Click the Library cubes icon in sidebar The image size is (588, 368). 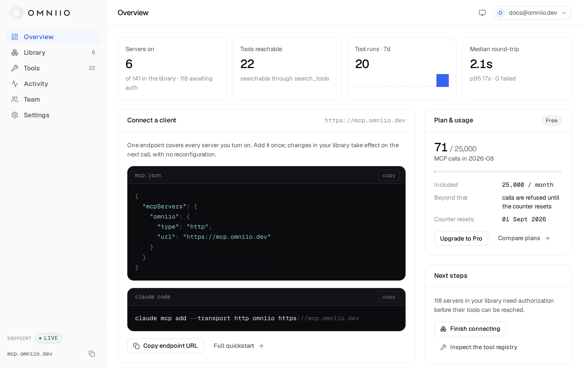tap(15, 52)
